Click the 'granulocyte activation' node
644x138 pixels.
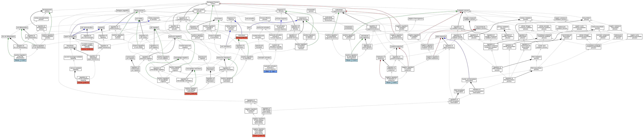click(259, 47)
